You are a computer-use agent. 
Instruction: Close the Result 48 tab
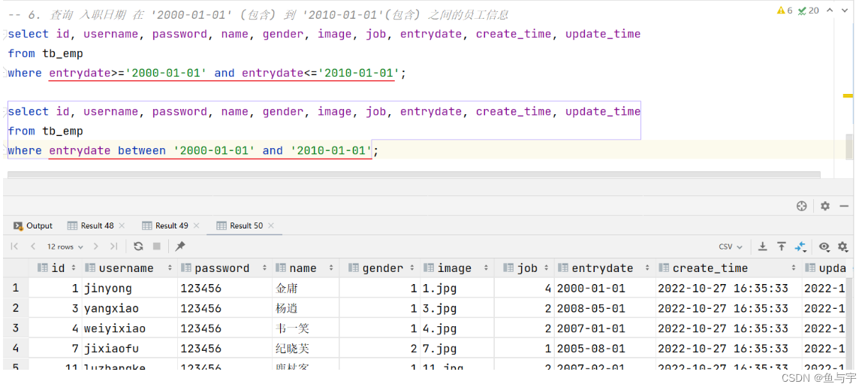coord(122,225)
